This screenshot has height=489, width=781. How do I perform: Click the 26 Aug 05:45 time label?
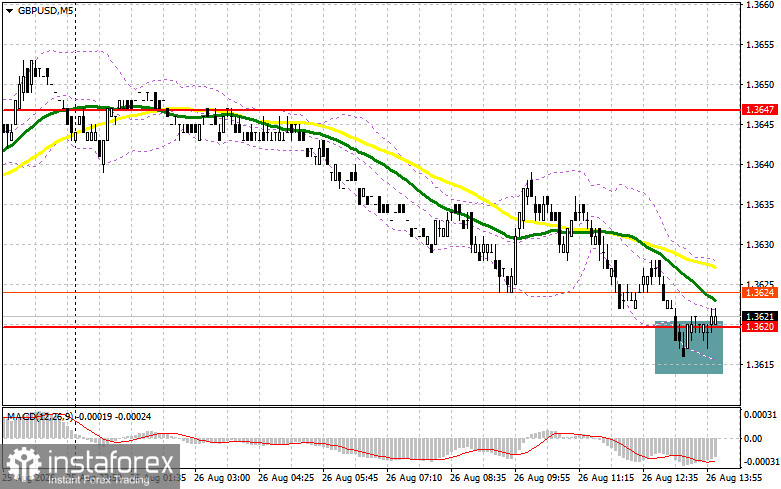pos(350,478)
